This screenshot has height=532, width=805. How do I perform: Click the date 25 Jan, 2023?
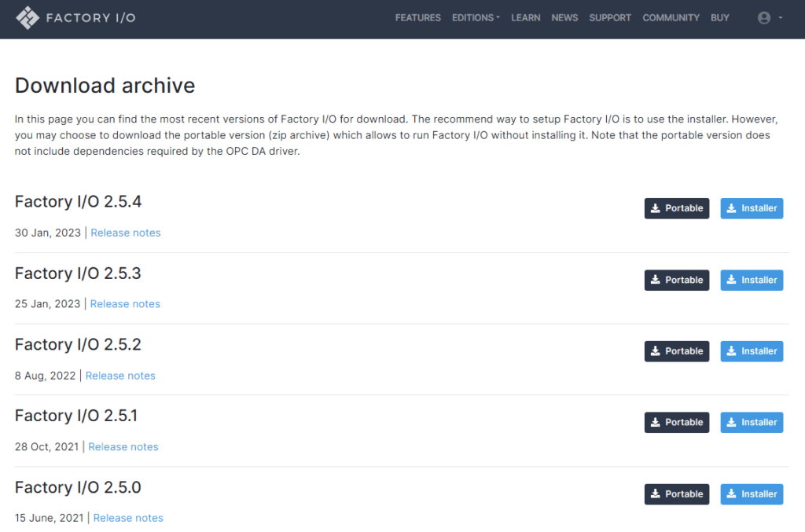click(x=48, y=304)
